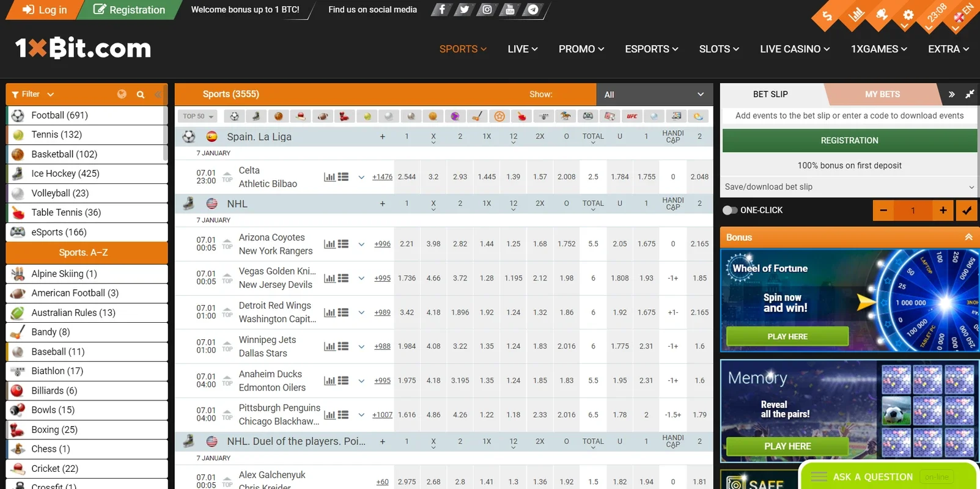Switch to the MY BETS tab
This screenshot has width=980, height=489.
[882, 94]
